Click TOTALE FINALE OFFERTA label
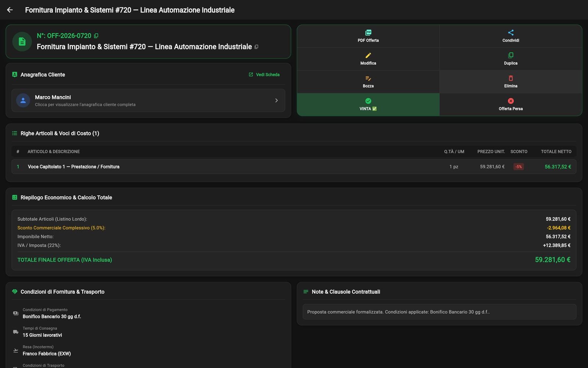 coord(65,260)
